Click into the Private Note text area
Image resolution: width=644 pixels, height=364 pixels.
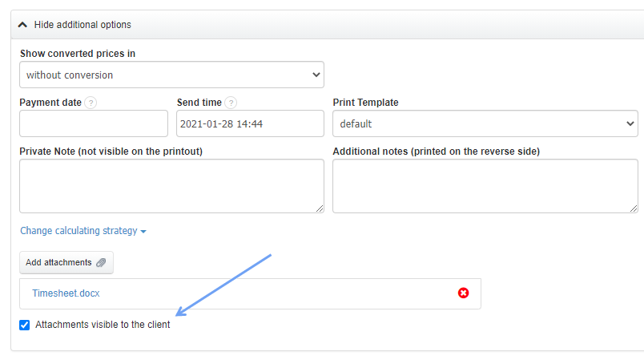pyautogui.click(x=171, y=186)
